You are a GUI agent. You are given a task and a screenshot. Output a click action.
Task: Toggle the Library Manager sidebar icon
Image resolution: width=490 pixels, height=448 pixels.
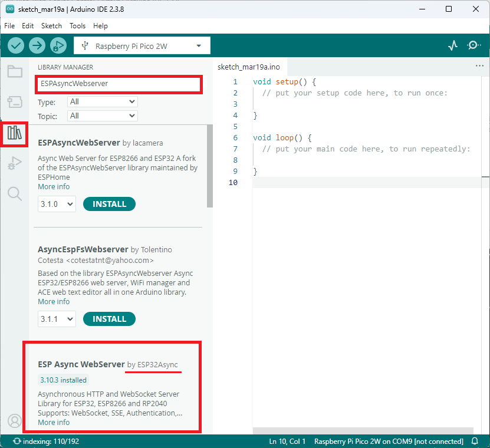tap(15, 133)
